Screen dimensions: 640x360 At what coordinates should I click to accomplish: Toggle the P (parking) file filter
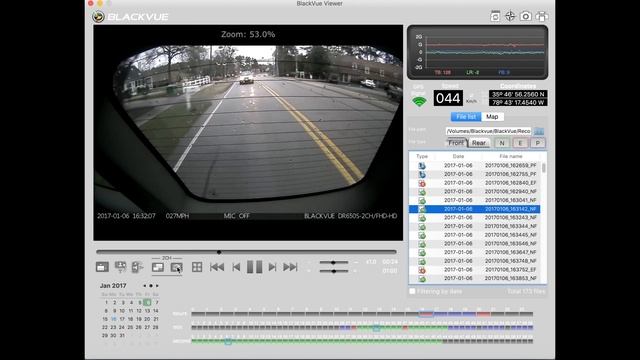click(538, 143)
